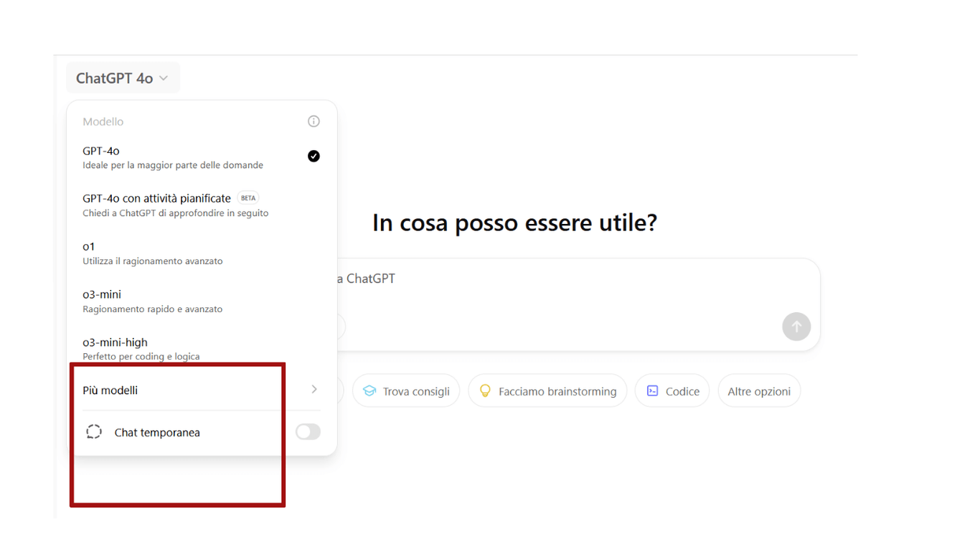Choose o3-mini from the model menu

pyautogui.click(x=143, y=301)
